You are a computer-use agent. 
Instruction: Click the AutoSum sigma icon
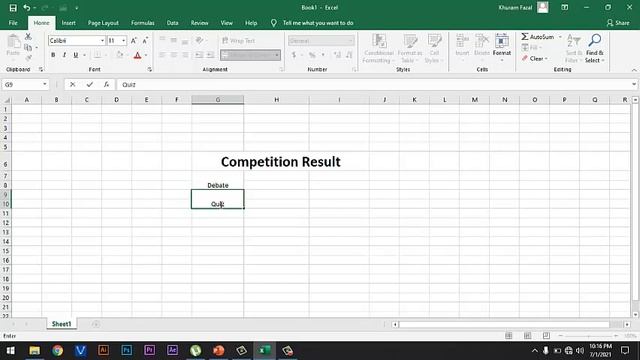(x=525, y=37)
